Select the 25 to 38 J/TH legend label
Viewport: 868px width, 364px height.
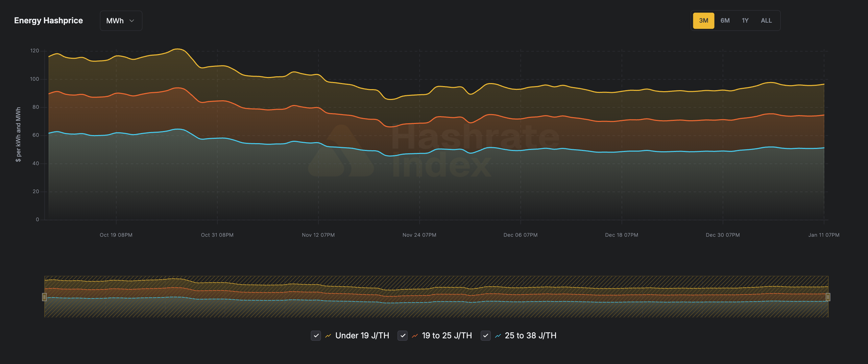530,336
